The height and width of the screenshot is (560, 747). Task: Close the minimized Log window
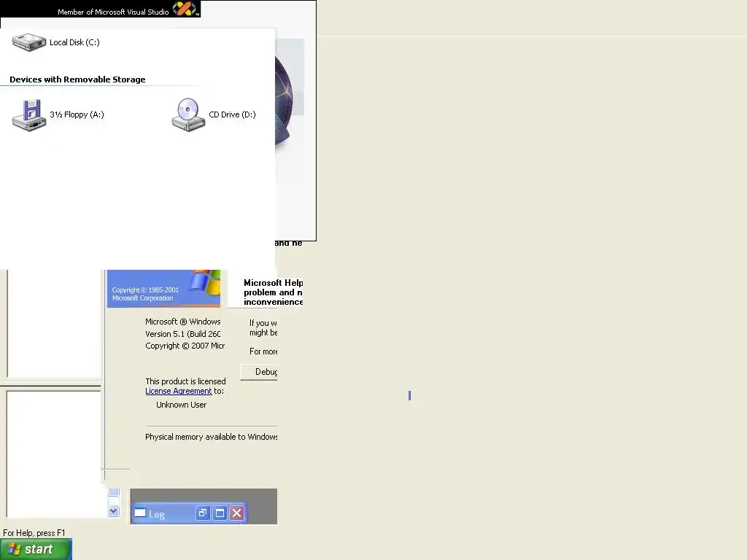[237, 513]
